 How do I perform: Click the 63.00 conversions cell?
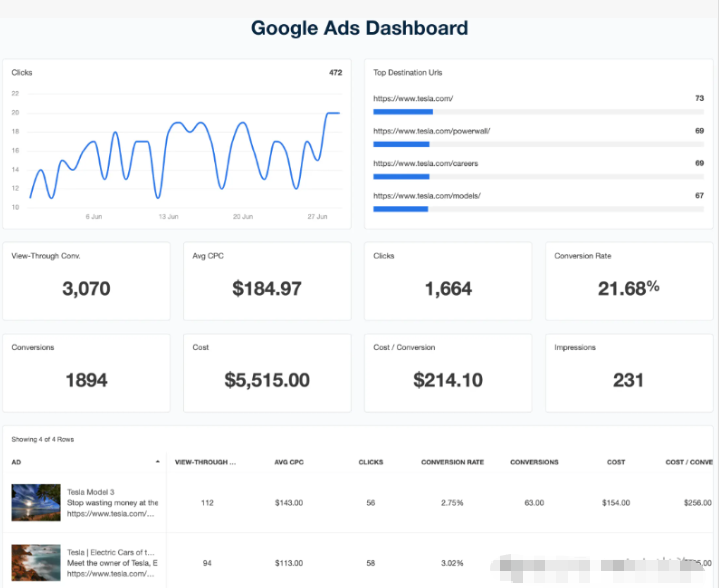point(534,503)
